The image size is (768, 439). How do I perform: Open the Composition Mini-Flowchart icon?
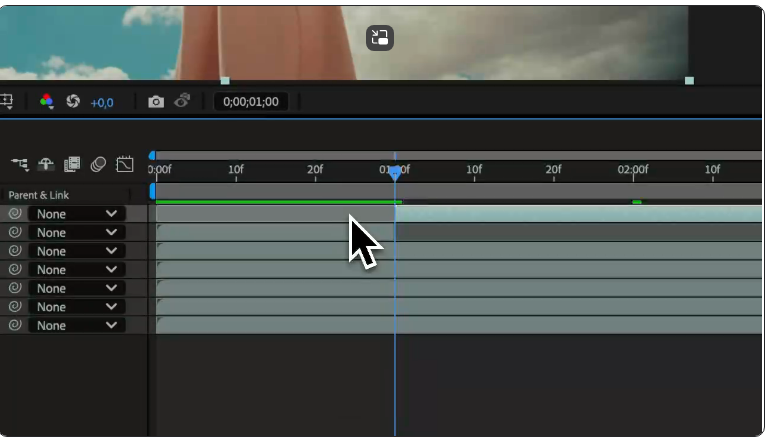[x=19, y=164]
